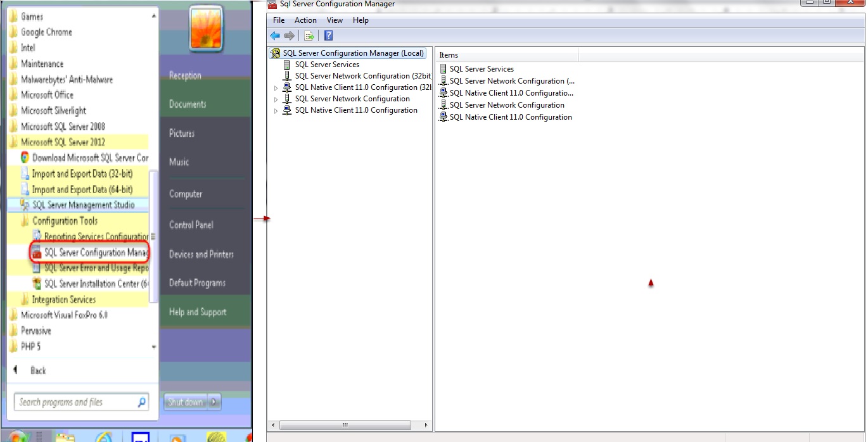868x442 pixels.
Task: Click the user account flower picture
Action: [x=206, y=28]
